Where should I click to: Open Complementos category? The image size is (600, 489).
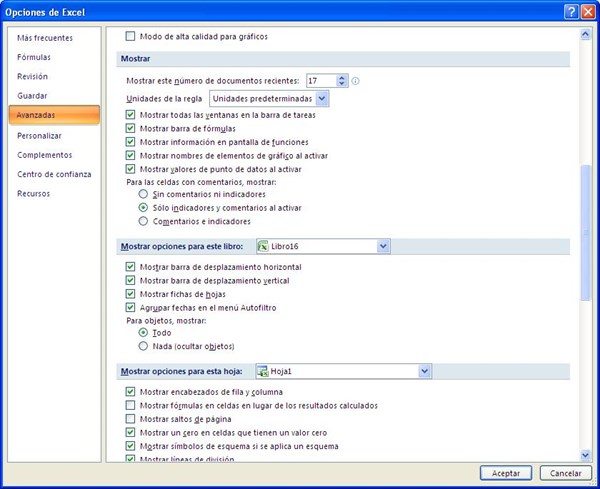pos(44,155)
